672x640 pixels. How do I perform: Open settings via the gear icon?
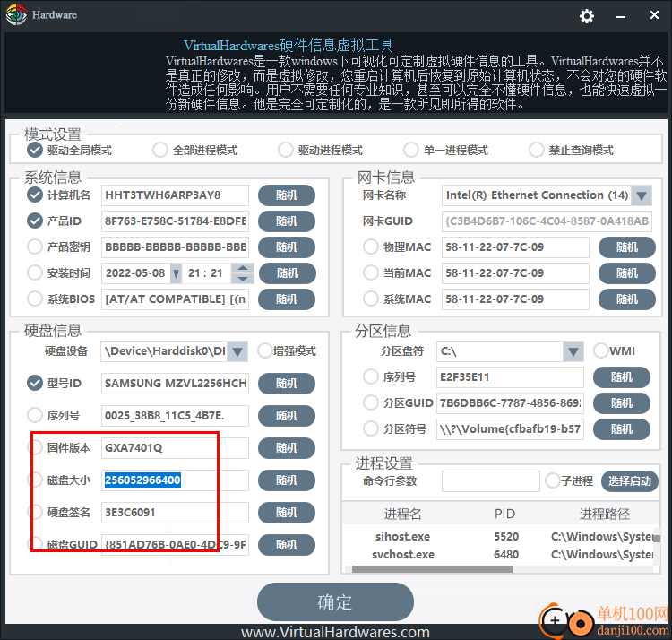(586, 16)
